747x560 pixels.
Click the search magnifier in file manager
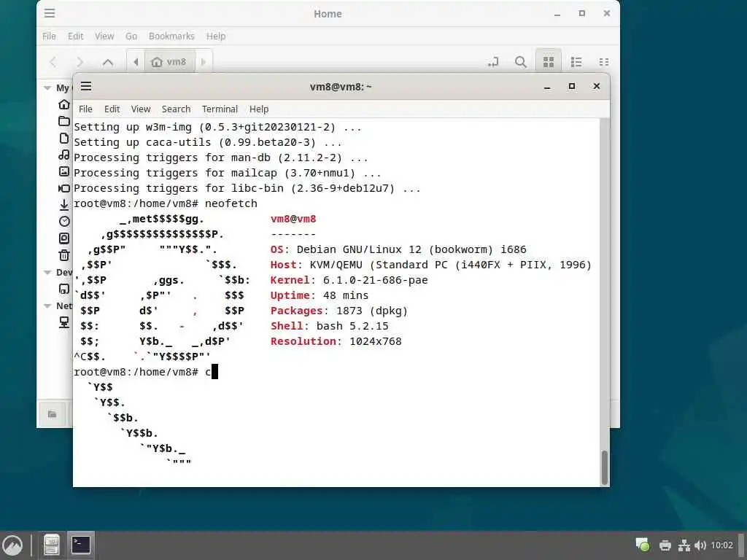[x=521, y=62]
